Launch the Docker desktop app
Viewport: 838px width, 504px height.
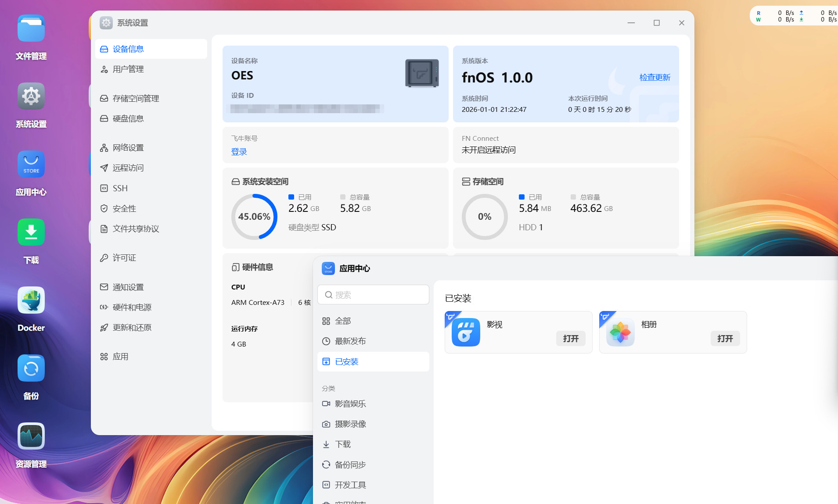point(31,300)
